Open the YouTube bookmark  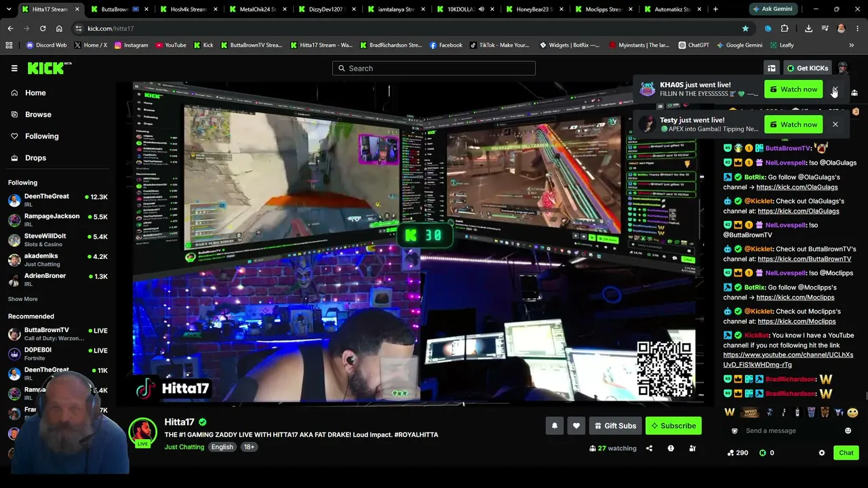pyautogui.click(x=171, y=45)
